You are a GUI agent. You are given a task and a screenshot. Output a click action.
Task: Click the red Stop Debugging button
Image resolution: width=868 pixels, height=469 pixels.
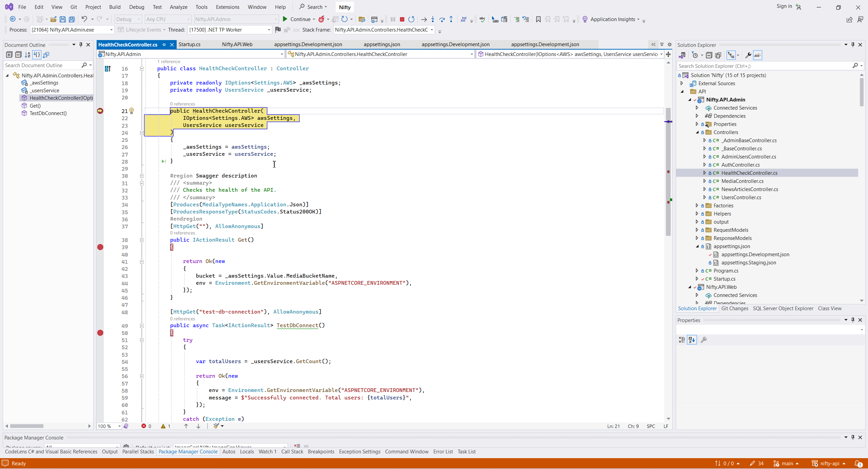[x=402, y=19]
